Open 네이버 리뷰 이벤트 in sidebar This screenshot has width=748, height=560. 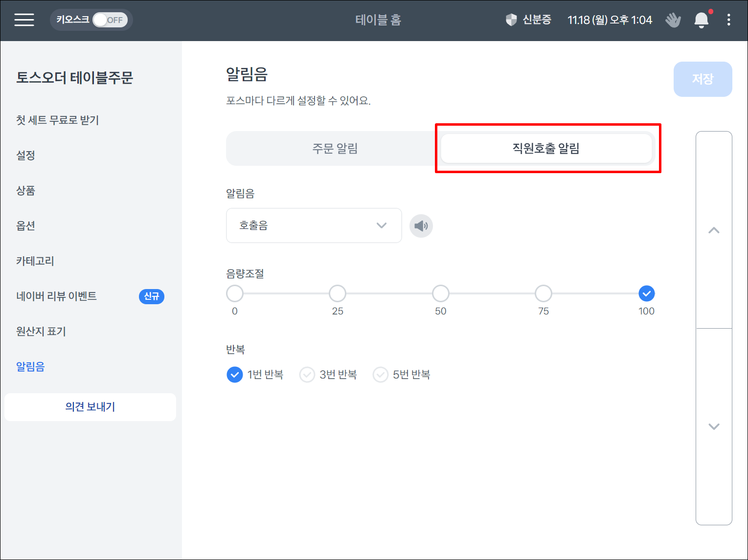57,296
